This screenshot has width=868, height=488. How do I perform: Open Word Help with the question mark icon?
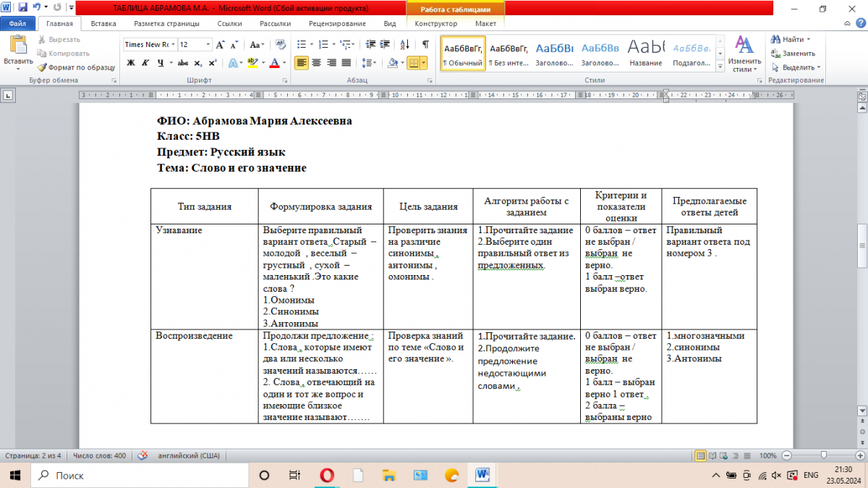point(860,24)
